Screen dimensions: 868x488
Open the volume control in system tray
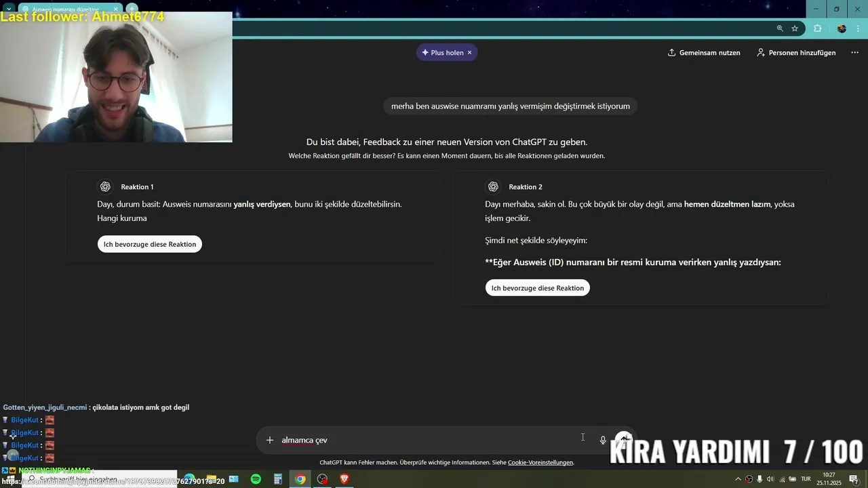pos(770,479)
